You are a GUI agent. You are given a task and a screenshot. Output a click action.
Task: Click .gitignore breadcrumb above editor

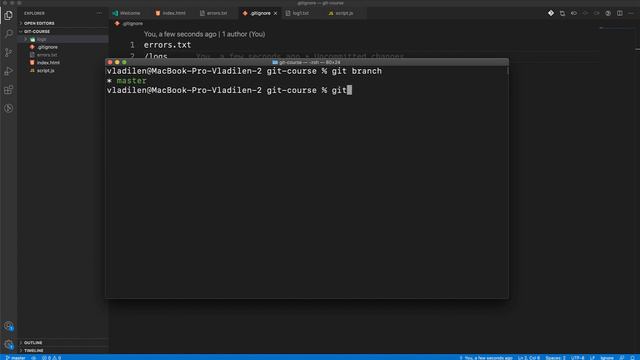[129, 24]
